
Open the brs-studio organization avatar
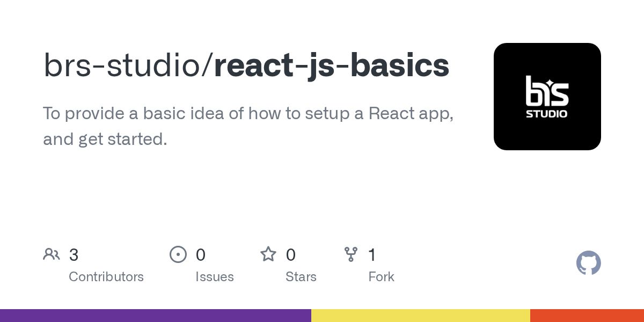[547, 96]
